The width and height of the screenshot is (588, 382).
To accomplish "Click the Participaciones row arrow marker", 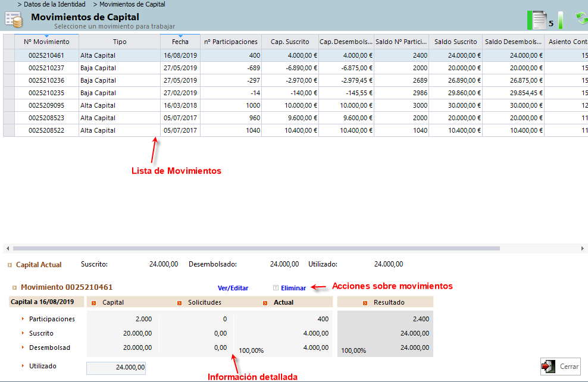I will point(23,319).
